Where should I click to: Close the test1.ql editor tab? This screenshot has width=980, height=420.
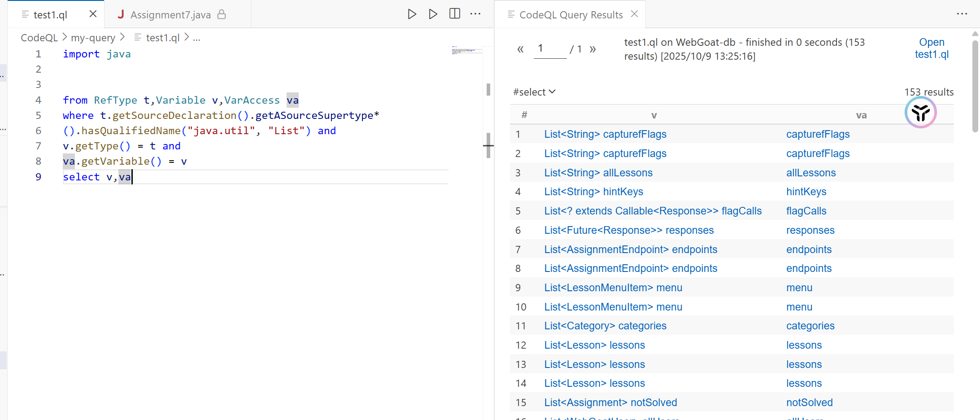(93, 14)
